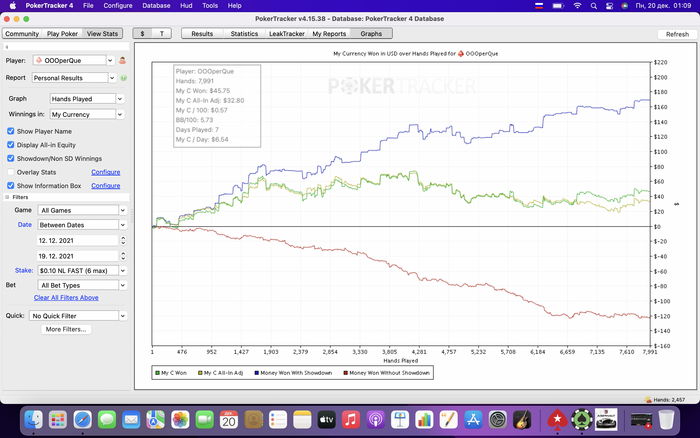
Task: Click Configure link beside Overlay Stats
Action: pyautogui.click(x=106, y=172)
